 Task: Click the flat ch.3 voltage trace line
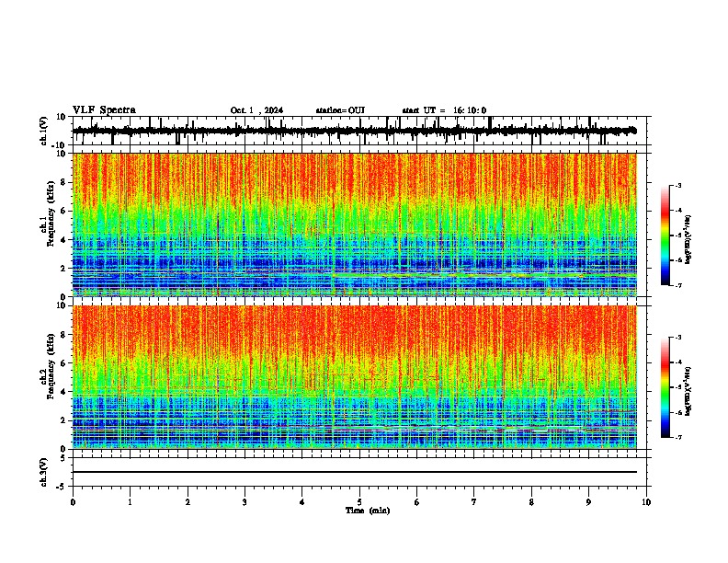coord(355,472)
